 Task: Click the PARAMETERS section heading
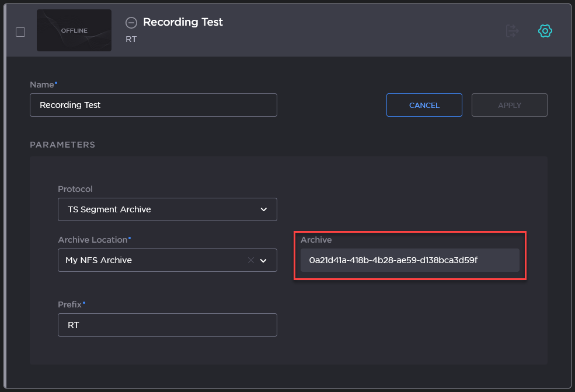point(62,144)
